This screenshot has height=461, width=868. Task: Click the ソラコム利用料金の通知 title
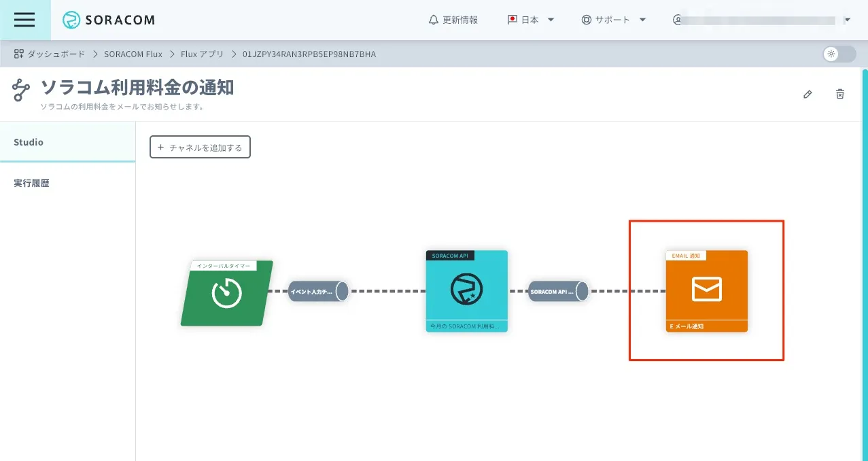point(137,87)
